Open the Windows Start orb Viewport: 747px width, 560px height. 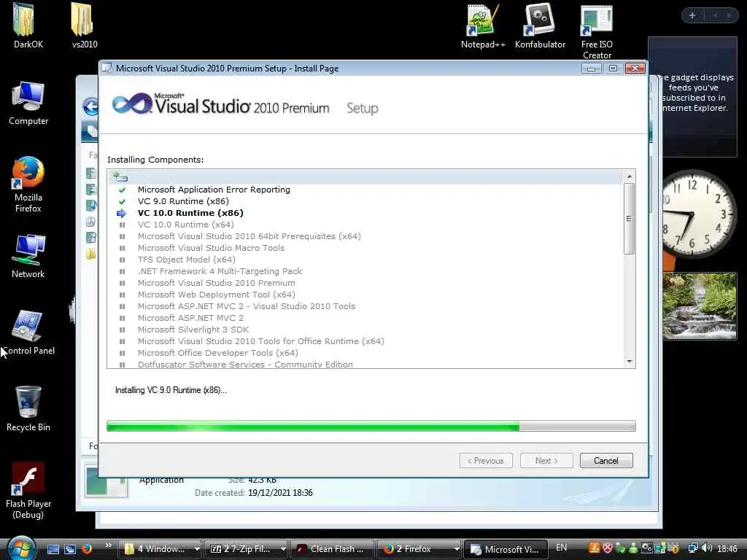pyautogui.click(x=20, y=548)
